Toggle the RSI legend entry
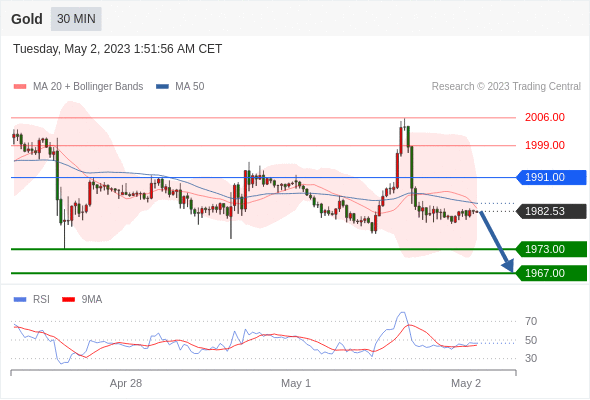 tap(32, 300)
